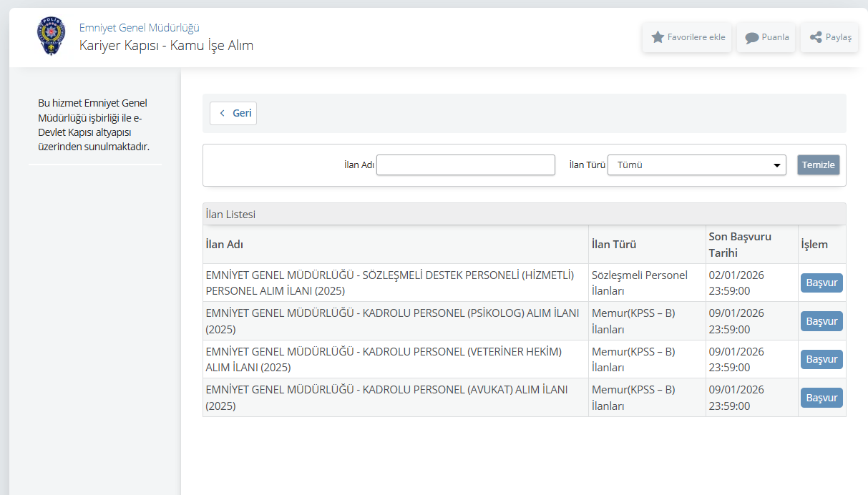The width and height of the screenshot is (868, 495).
Task: Select the İlan Listesi table heading
Action: pyautogui.click(x=230, y=214)
